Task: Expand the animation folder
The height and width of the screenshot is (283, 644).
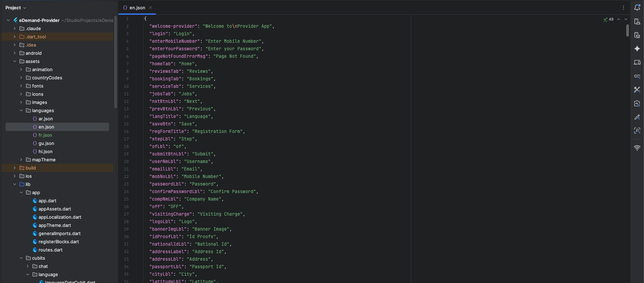Action: (21, 70)
